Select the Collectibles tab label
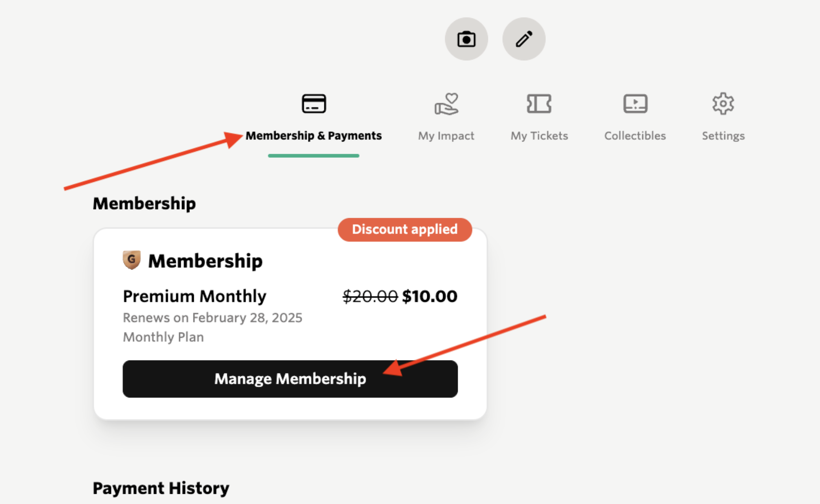This screenshot has height=504, width=820. click(x=635, y=136)
